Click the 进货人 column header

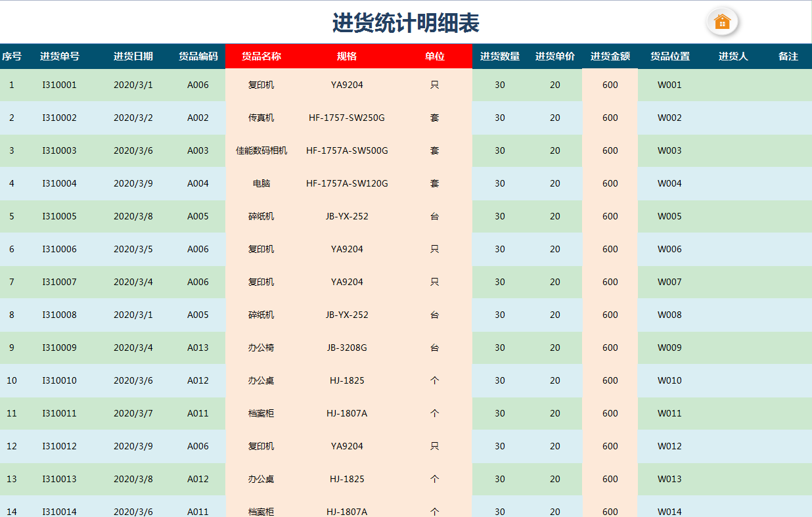point(733,56)
